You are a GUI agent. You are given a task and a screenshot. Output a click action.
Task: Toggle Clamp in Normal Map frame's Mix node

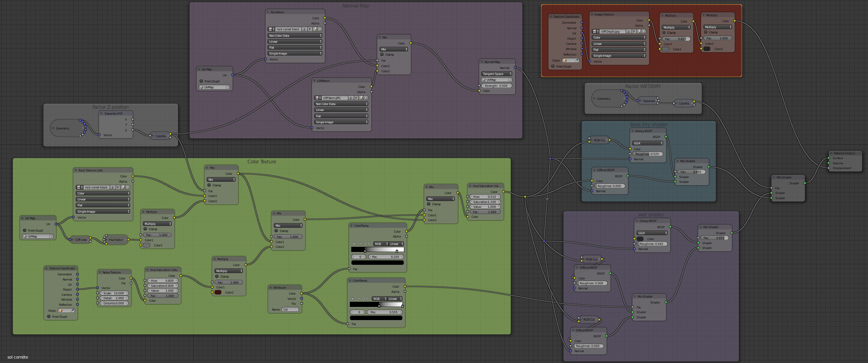(x=382, y=55)
